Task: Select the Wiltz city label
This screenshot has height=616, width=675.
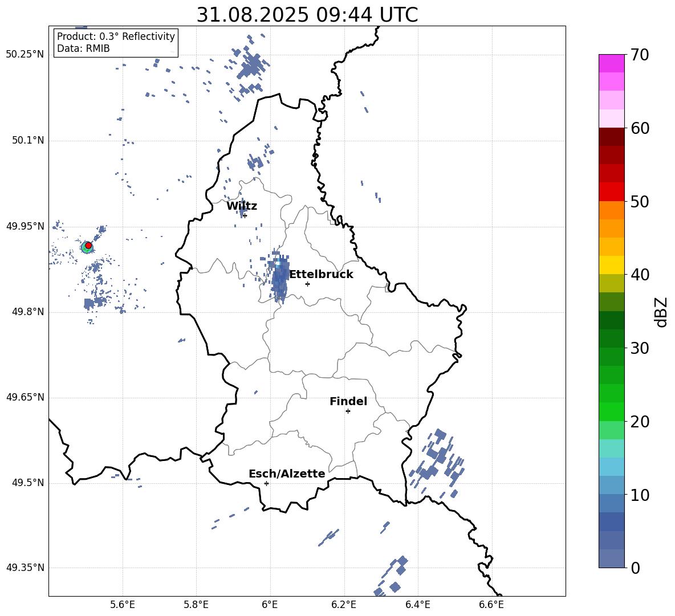Action: [x=242, y=206]
